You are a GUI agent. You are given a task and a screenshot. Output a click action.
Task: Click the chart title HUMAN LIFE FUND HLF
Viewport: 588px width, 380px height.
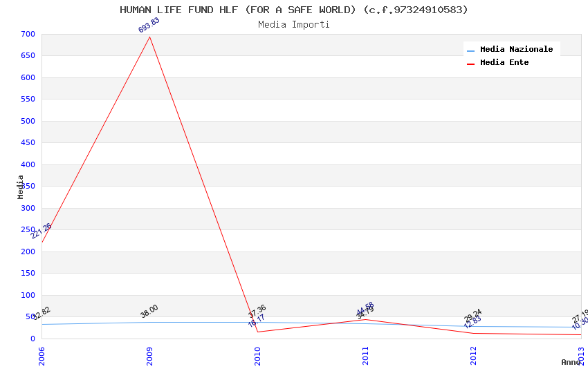click(x=293, y=10)
